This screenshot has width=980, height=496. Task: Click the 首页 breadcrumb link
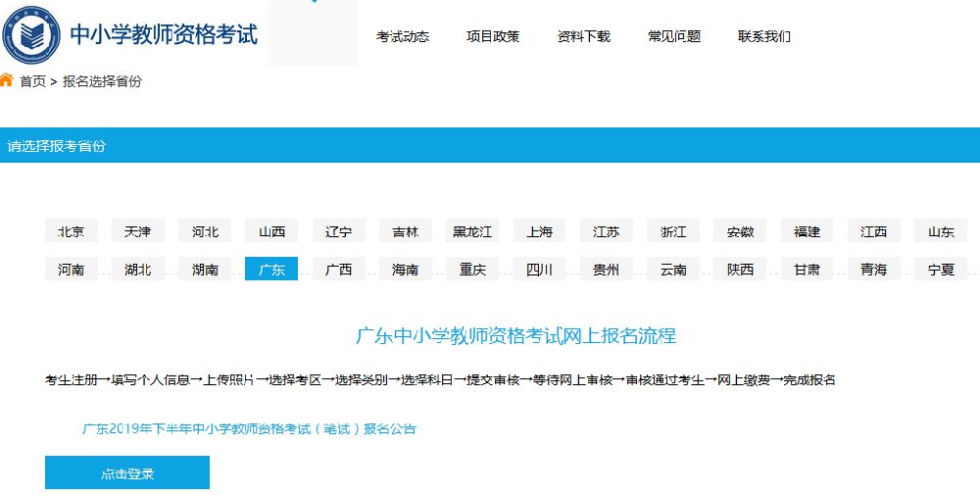32,81
